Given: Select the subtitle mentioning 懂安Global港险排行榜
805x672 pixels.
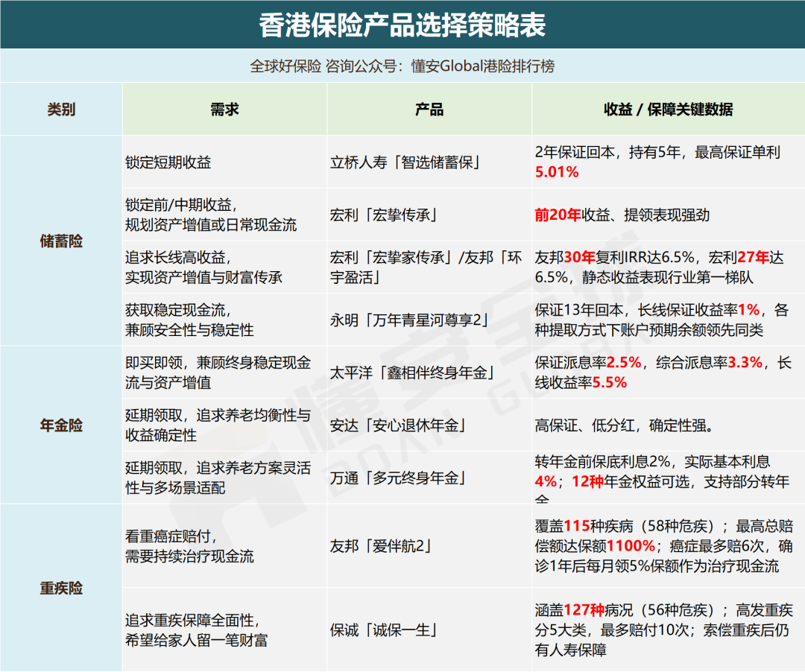Looking at the screenshot, I should pyautogui.click(x=402, y=66).
